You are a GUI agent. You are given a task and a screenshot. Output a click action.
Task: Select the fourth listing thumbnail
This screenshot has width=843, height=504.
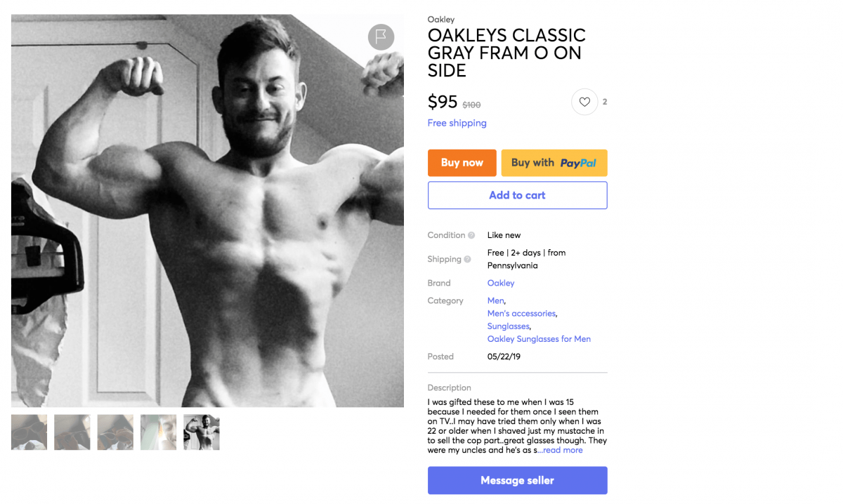point(159,432)
